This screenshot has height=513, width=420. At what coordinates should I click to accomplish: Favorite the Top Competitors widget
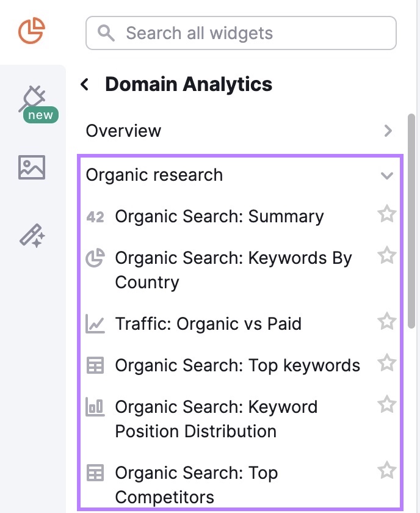(x=387, y=470)
